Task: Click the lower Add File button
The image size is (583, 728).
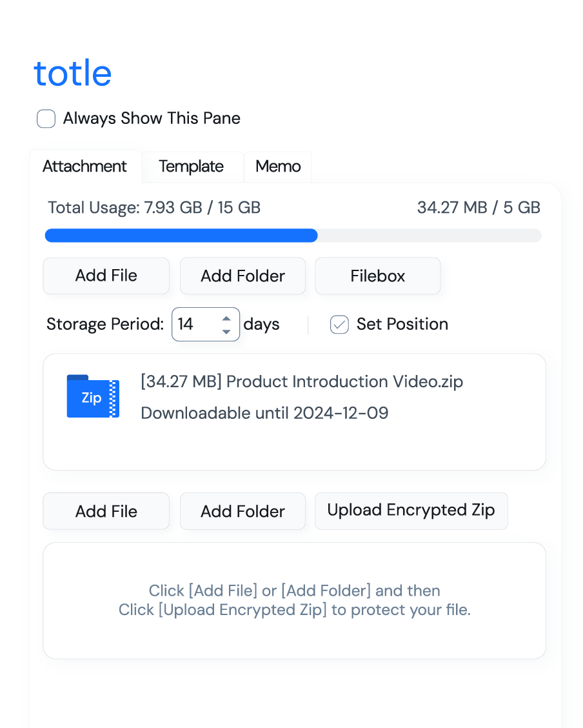Action: coord(106,511)
